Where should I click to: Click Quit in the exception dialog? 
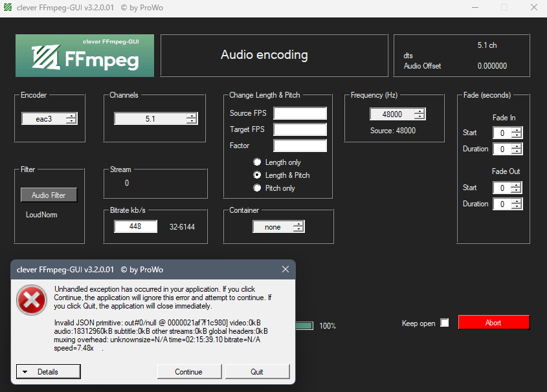(258, 372)
